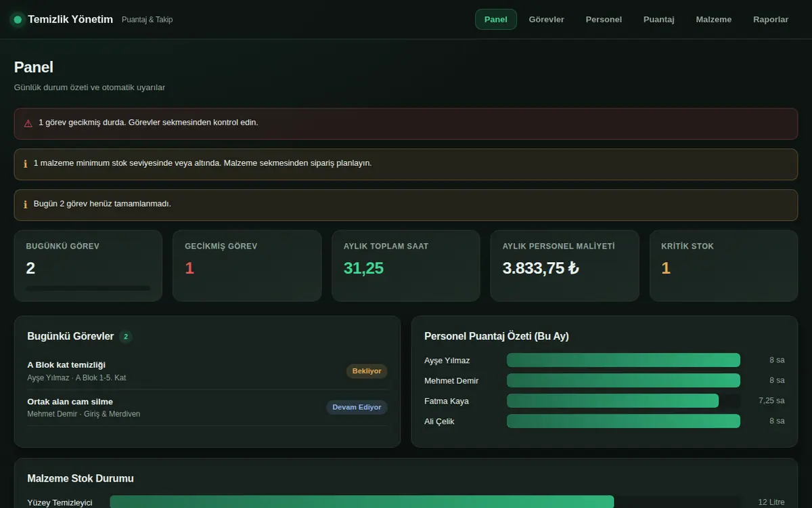Open the Malzeme tab
The height and width of the screenshot is (508, 812).
point(713,20)
